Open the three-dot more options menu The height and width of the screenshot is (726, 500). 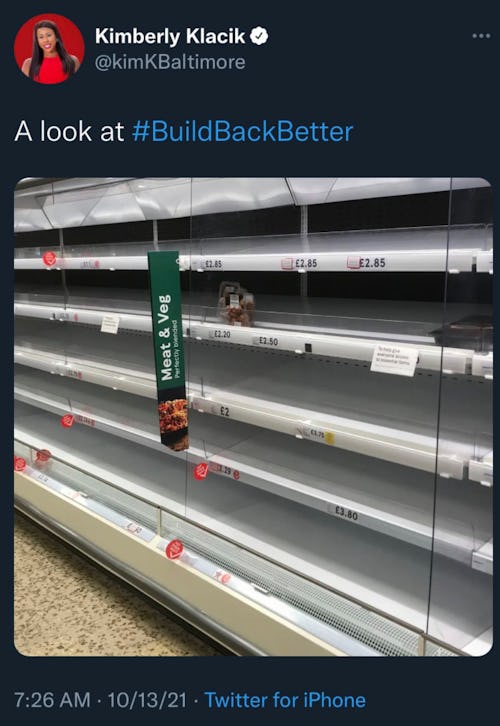coord(481,36)
